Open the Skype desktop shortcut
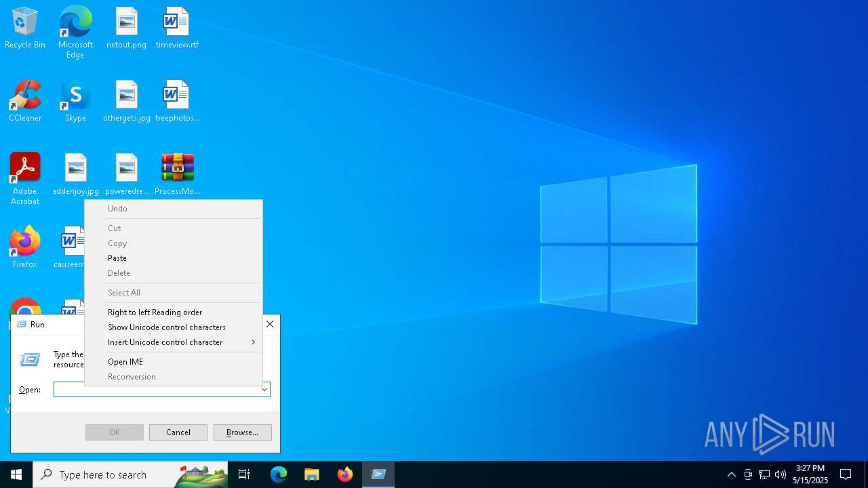The height and width of the screenshot is (488, 868). pos(75,102)
